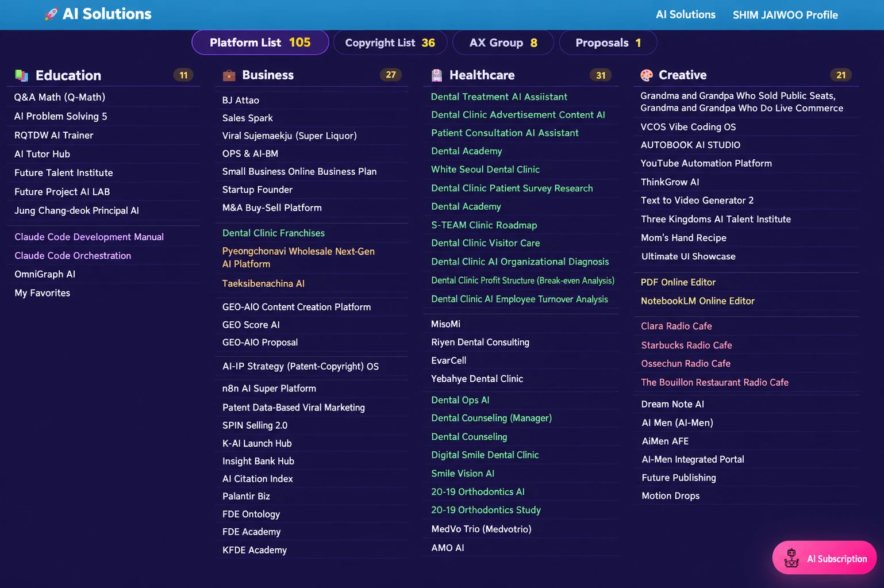Viewport: 884px width, 588px height.
Task: Click the rocket icon beside AI Solutions logo
Action: [51, 14]
